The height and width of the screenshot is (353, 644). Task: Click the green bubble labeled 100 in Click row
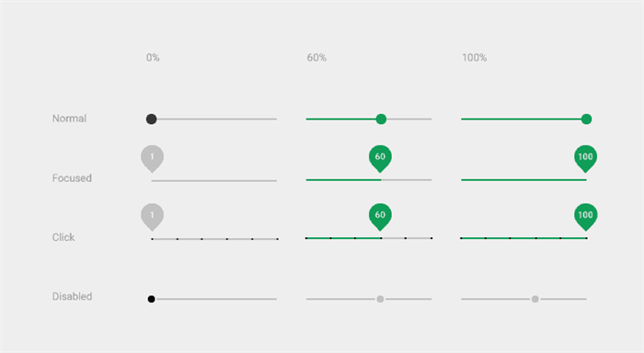tap(586, 217)
